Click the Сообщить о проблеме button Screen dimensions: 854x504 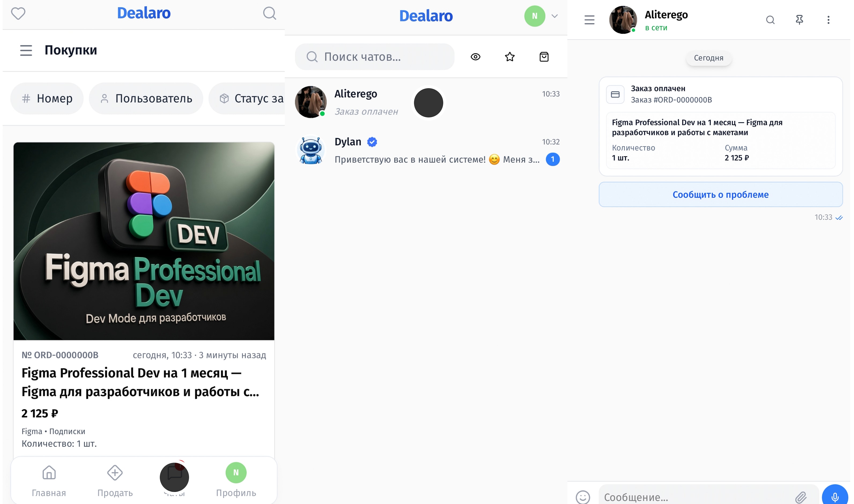point(720,195)
